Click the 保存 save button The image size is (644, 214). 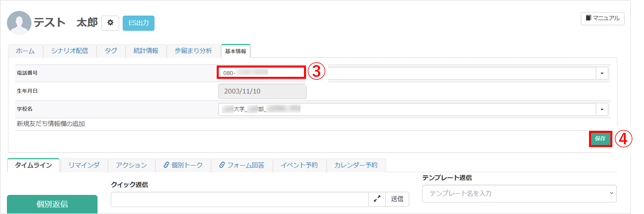tap(600, 139)
